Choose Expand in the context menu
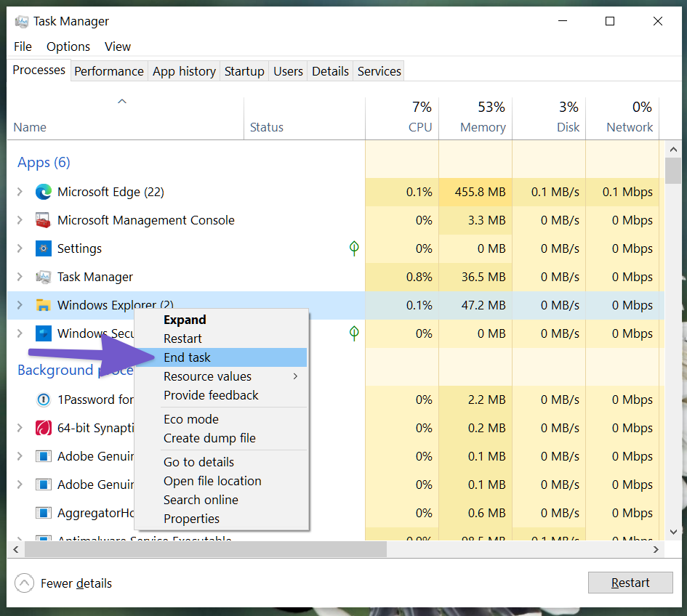The image size is (687, 616). coord(221,320)
